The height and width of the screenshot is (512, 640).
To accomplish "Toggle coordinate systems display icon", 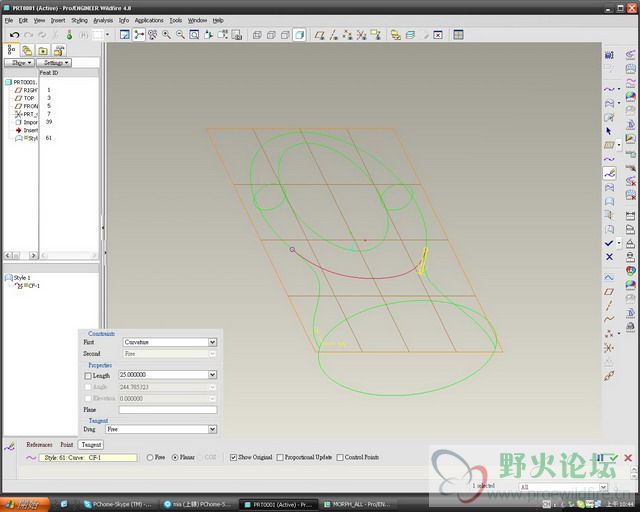I will (x=361, y=35).
